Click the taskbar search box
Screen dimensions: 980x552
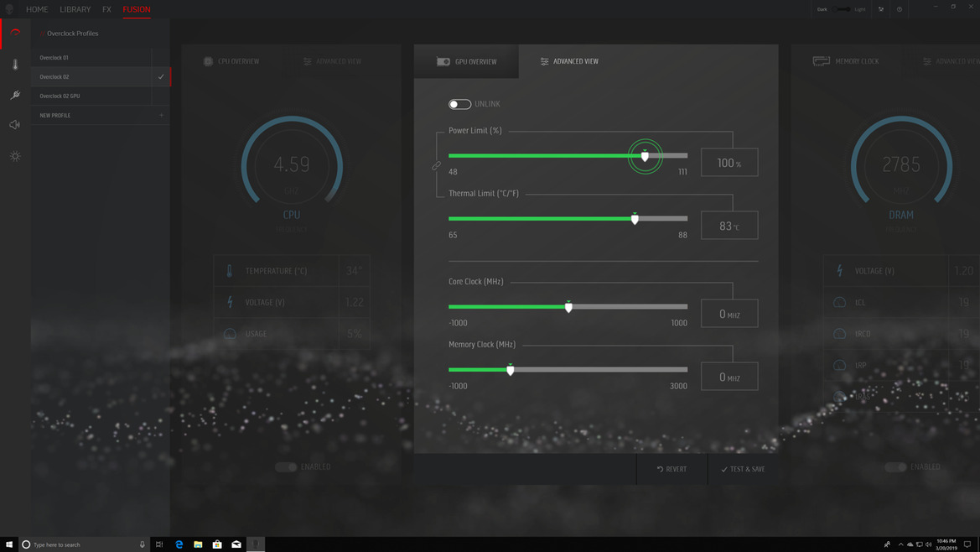click(x=84, y=544)
